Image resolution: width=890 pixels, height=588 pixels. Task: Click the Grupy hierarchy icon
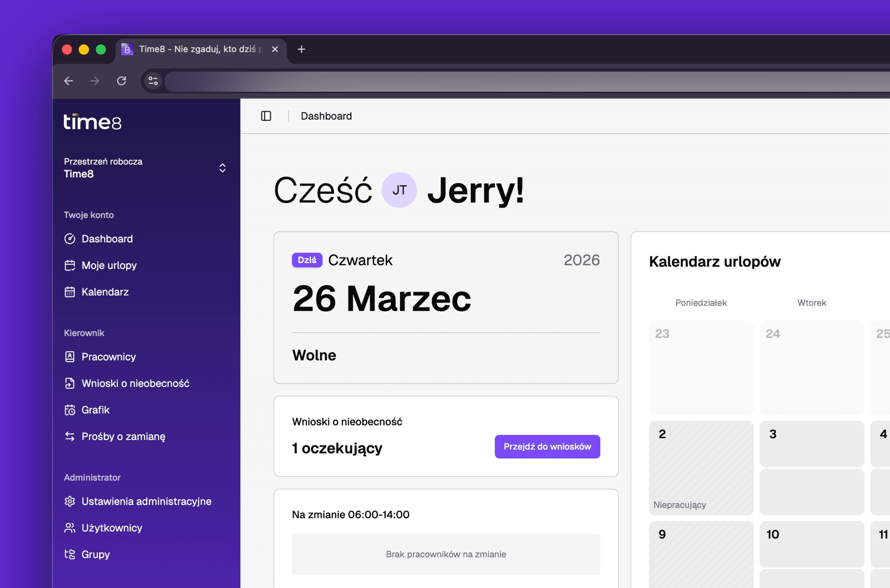click(70, 554)
